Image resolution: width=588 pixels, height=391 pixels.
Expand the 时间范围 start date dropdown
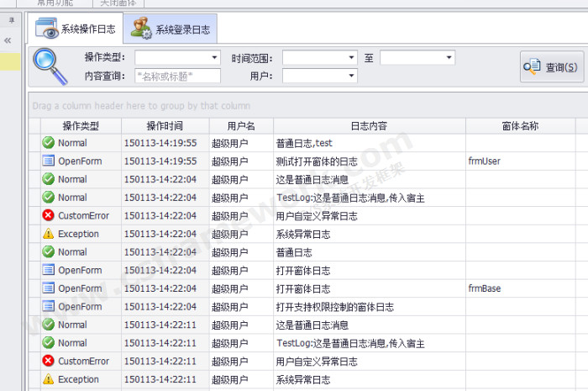pyautogui.click(x=352, y=58)
